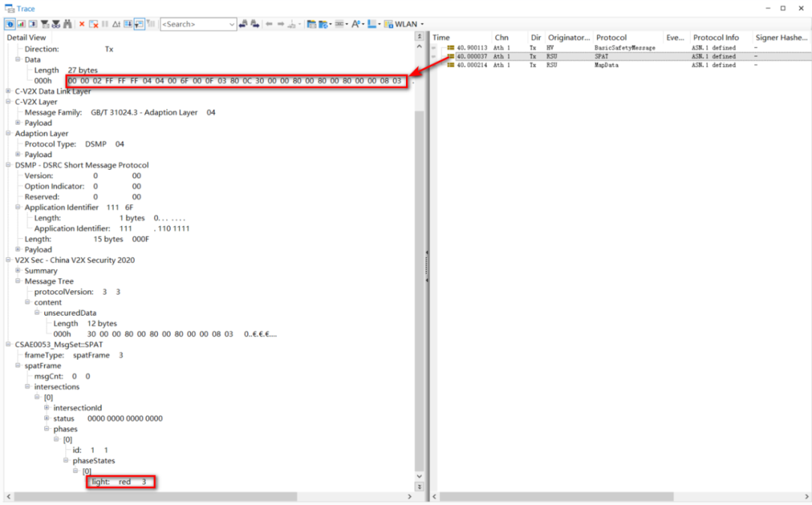Image resolution: width=812 pixels, height=505 pixels.
Task: Toggle the info Detail View toolbar icon
Action: pyautogui.click(x=10, y=24)
